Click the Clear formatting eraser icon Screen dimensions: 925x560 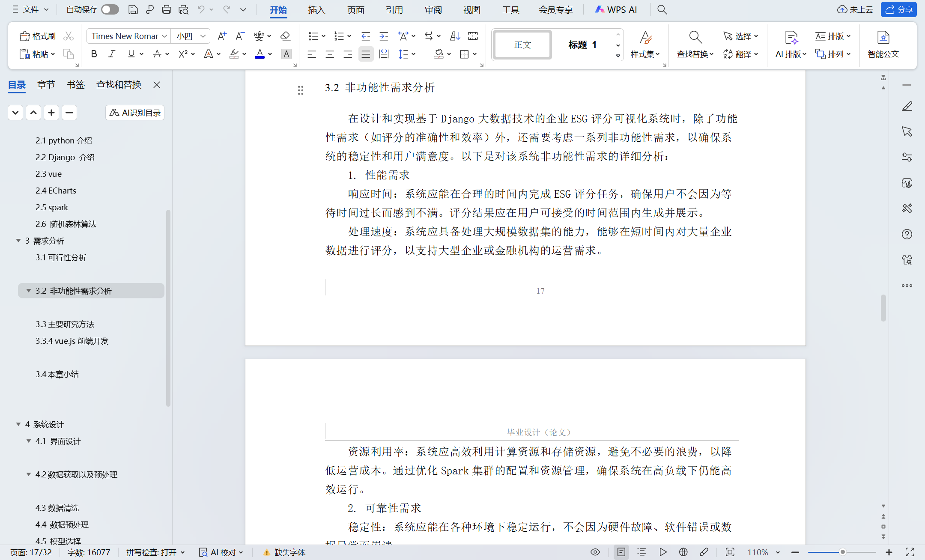click(285, 36)
